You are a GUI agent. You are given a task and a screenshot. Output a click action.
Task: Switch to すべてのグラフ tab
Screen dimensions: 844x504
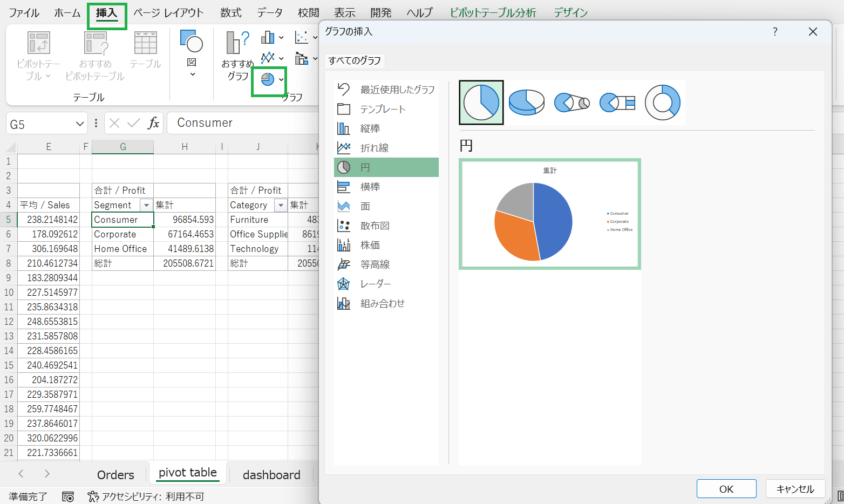point(355,60)
